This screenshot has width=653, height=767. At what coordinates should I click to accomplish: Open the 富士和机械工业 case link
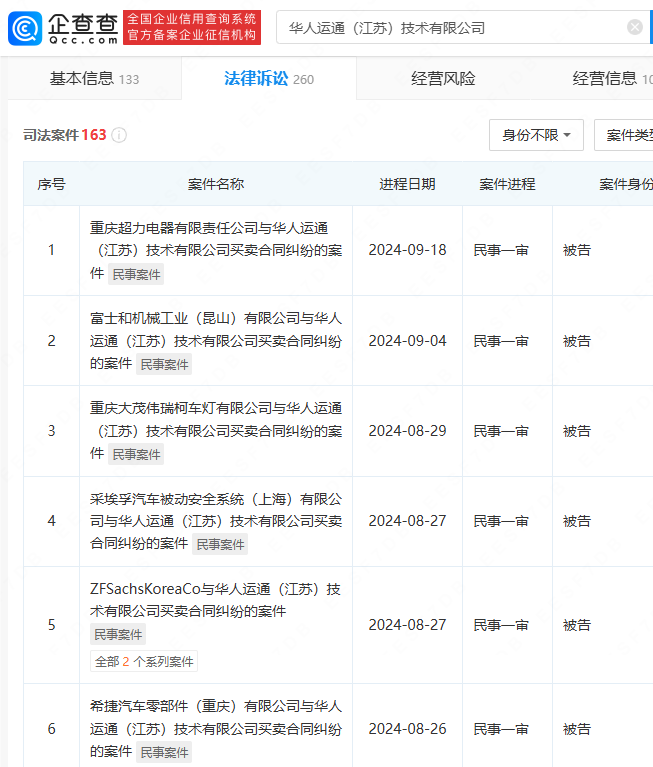click(216, 340)
